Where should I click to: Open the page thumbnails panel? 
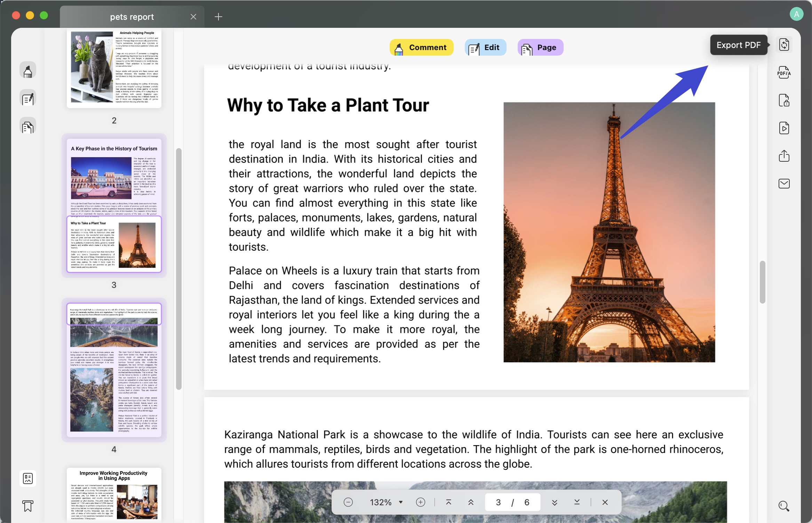(x=28, y=126)
